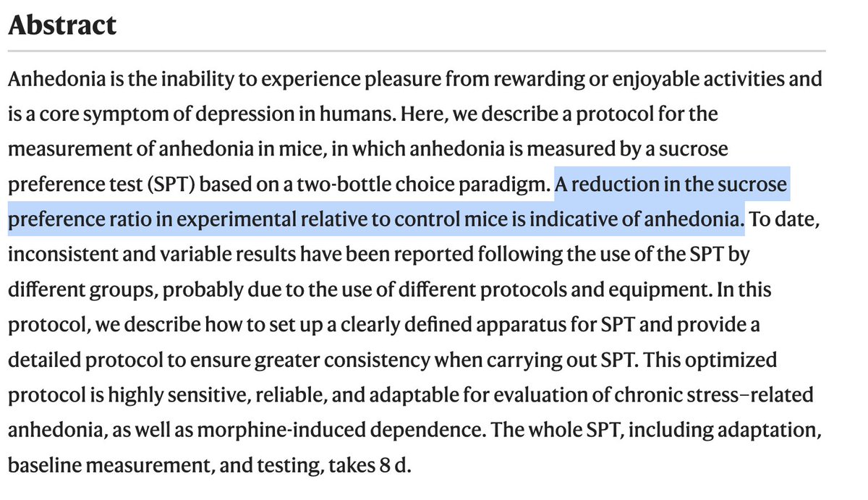Click the phrase 'two-bottle choice paradigm'
The image size is (868, 500).
pos(420,184)
